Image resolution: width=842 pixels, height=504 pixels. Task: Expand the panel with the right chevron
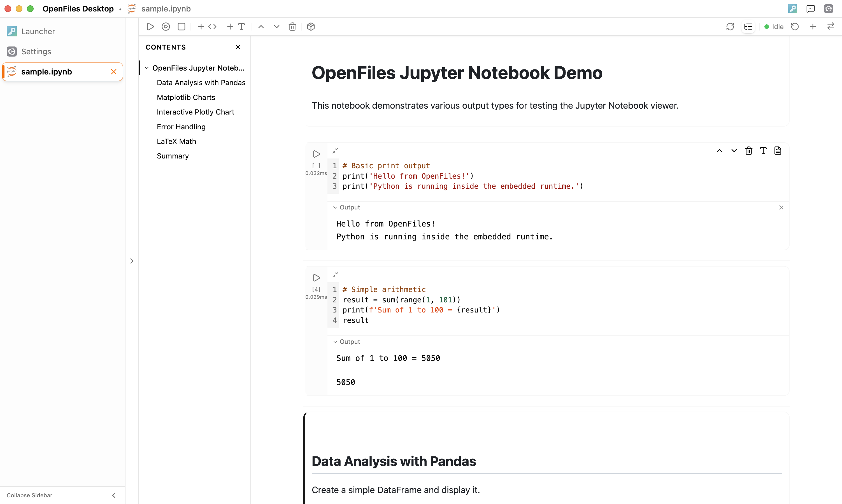(x=132, y=261)
